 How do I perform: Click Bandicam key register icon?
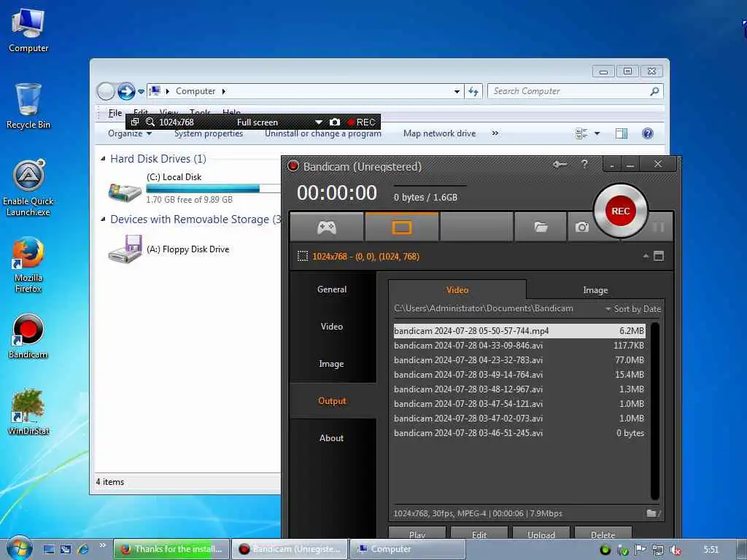(560, 164)
